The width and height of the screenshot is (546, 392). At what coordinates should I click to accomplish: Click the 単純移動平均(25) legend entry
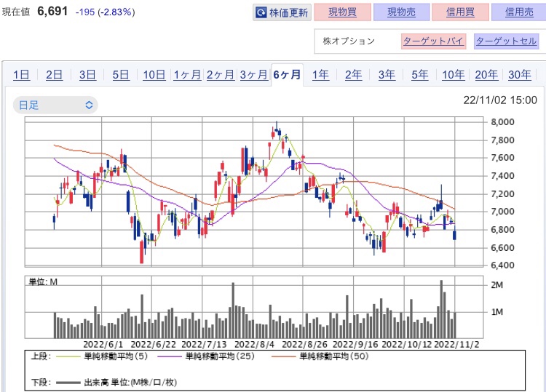point(206,356)
